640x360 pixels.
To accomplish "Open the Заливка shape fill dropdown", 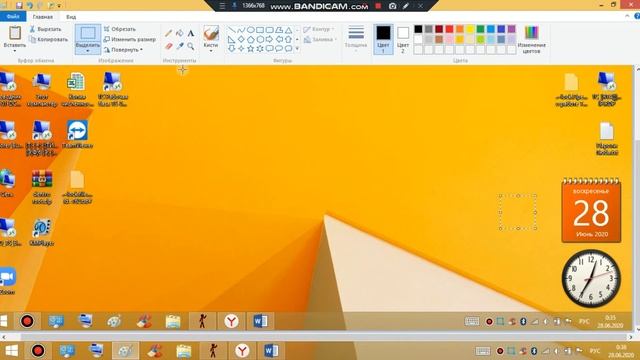I will point(320,40).
